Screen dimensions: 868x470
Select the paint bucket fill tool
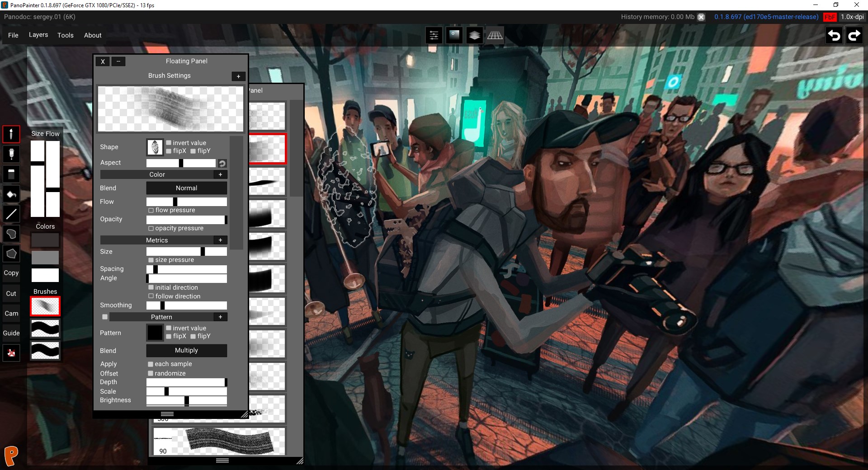11,194
